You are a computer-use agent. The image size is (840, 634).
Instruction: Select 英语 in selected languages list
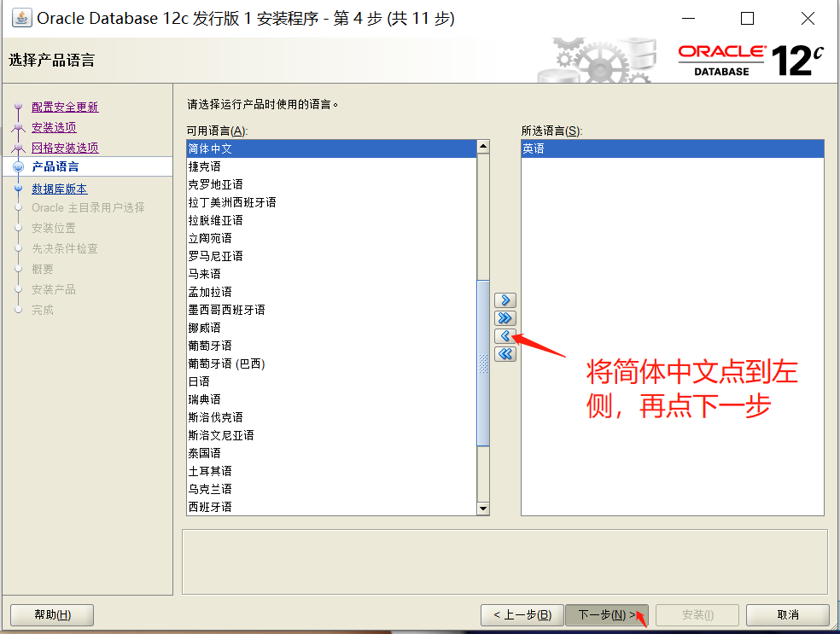673,148
